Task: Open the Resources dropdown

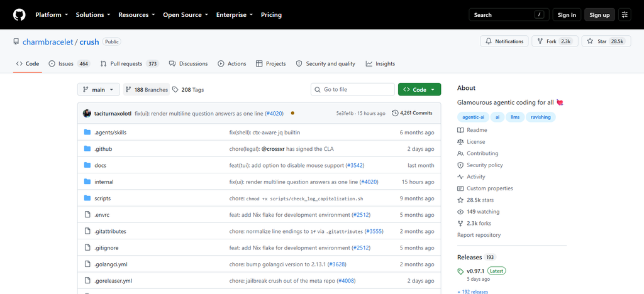Action: 136,14
